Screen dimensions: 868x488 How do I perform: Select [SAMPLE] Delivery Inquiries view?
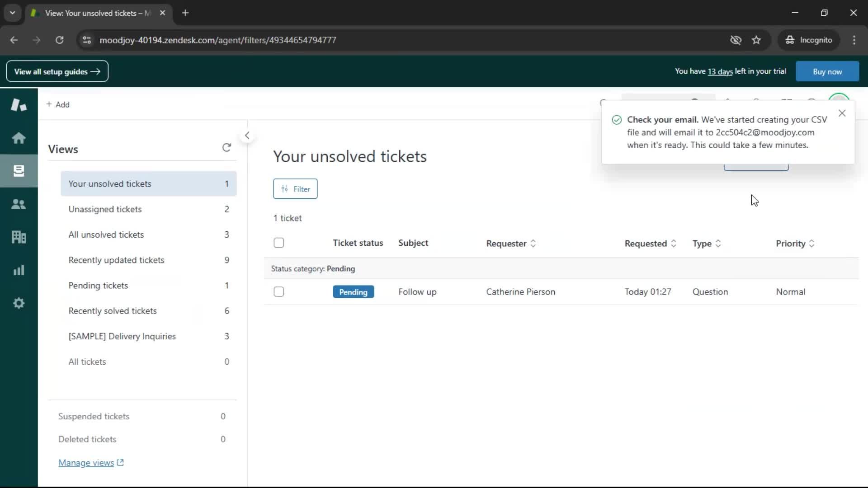coord(149,336)
